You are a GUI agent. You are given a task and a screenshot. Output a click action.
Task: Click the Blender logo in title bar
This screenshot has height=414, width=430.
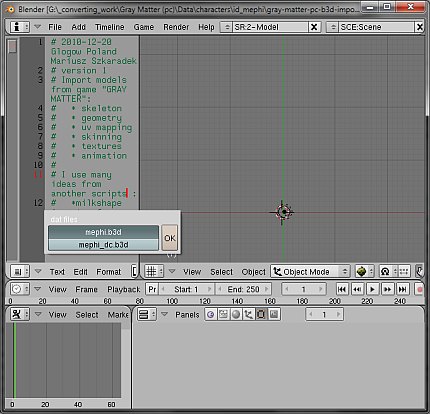tap(11, 9)
